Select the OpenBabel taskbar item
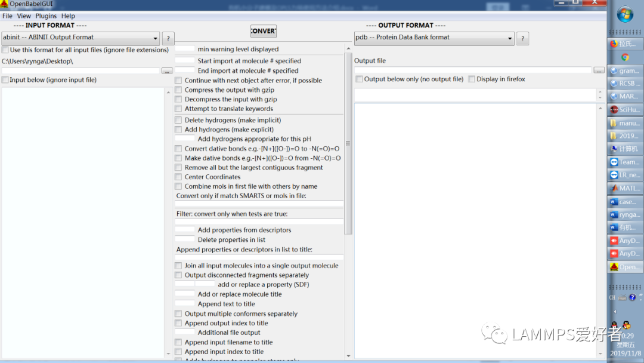 pos(625,267)
